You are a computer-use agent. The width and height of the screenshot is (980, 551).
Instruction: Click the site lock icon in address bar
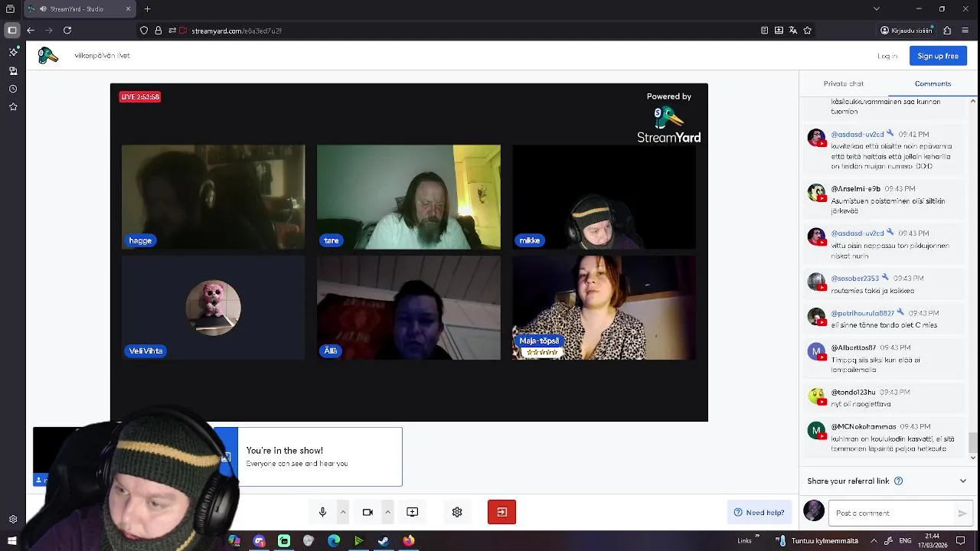pos(158,31)
